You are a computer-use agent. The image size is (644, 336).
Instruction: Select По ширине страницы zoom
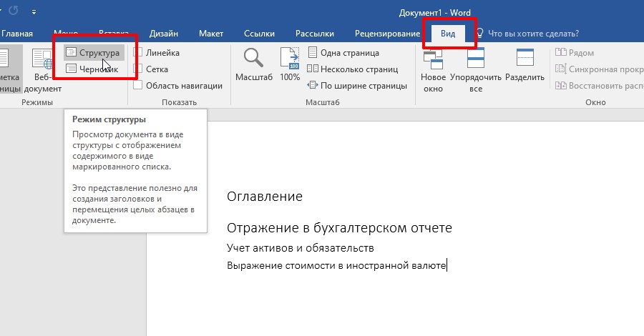357,85
